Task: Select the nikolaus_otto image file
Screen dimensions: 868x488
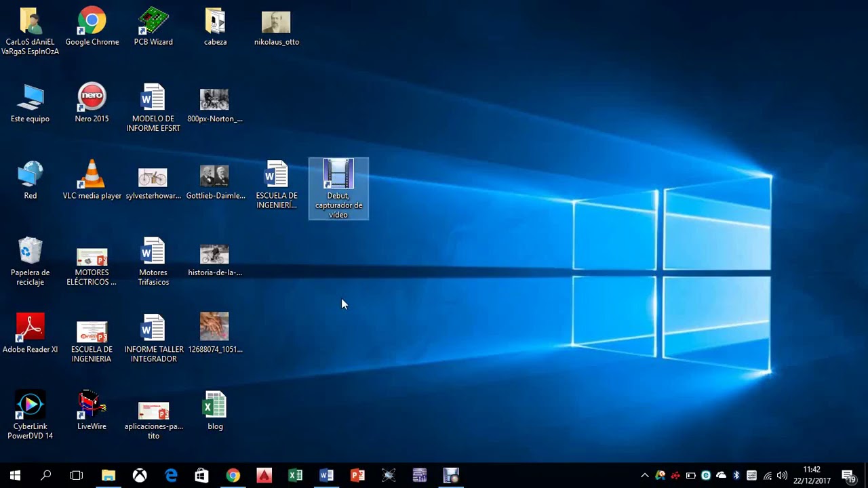Action: 277,27
